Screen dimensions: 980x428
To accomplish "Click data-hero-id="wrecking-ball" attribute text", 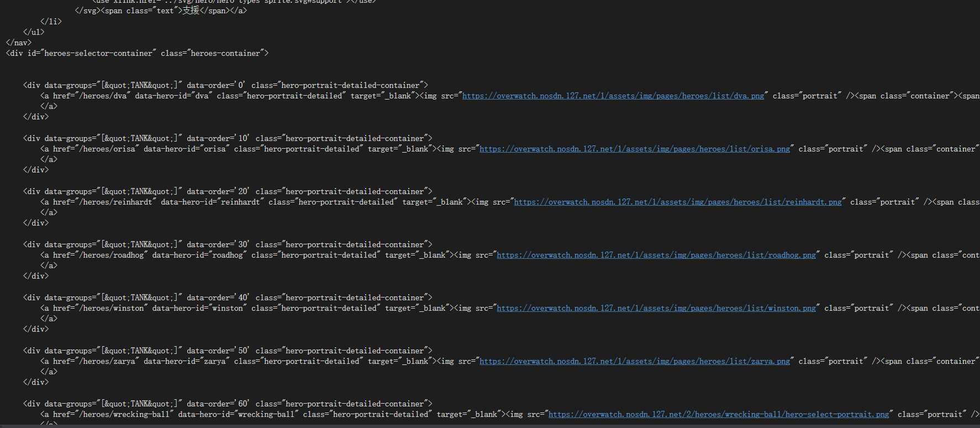I will (239, 414).
